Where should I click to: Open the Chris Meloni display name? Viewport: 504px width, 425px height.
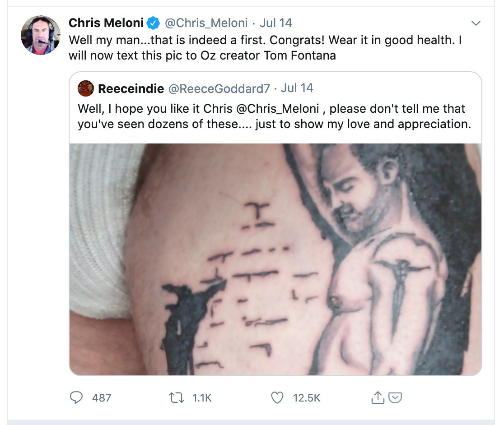click(x=106, y=23)
